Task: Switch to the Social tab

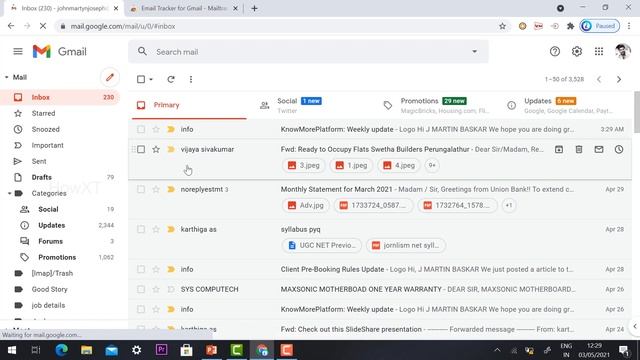Action: coord(313,105)
